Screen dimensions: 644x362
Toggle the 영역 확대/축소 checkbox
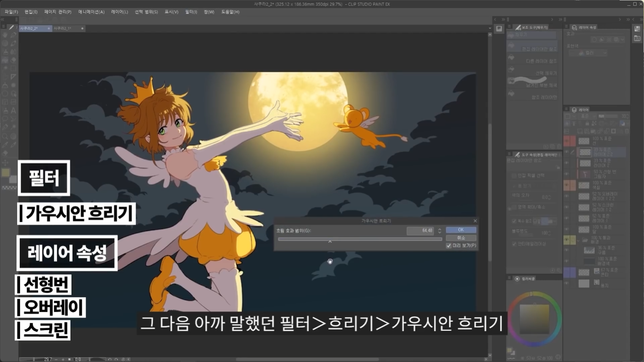[x=514, y=207]
